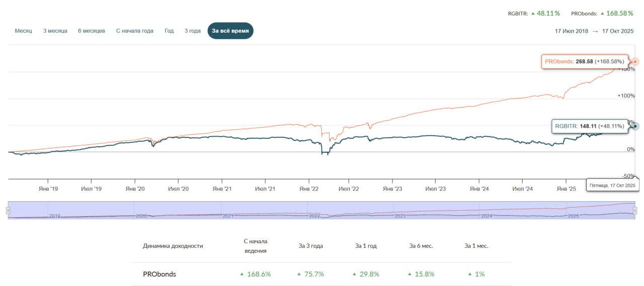This screenshot has width=644, height=286.
Task: Click left handle of the range navigator
Action: [x=8, y=211]
